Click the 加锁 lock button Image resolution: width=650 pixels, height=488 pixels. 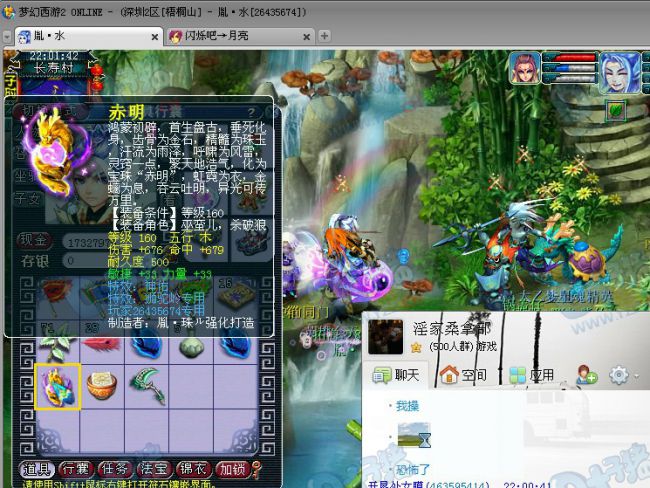(x=232, y=469)
